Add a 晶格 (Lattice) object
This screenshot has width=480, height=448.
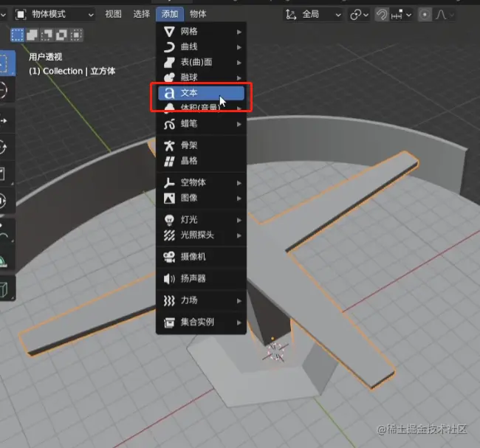click(201, 161)
